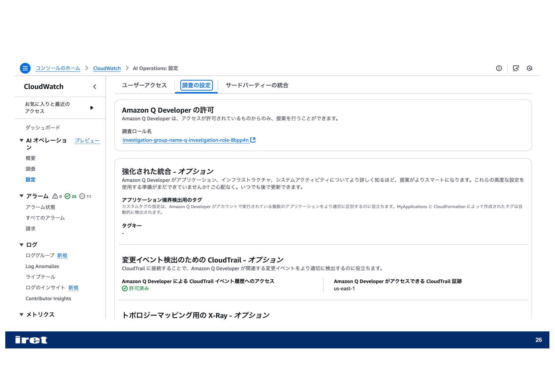Image resolution: width=555 pixels, height=392 pixels.
Task: Click the slide page number 26
Action: click(x=539, y=340)
